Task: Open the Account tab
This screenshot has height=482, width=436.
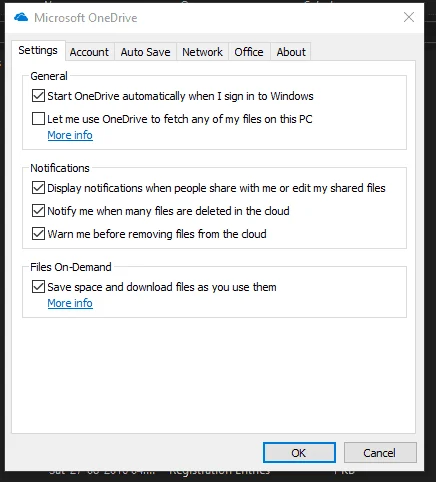Action: [x=89, y=52]
